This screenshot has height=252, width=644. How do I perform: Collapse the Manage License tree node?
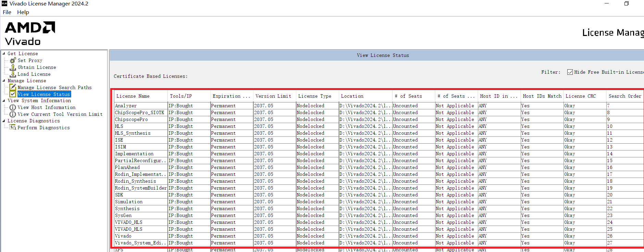point(4,81)
